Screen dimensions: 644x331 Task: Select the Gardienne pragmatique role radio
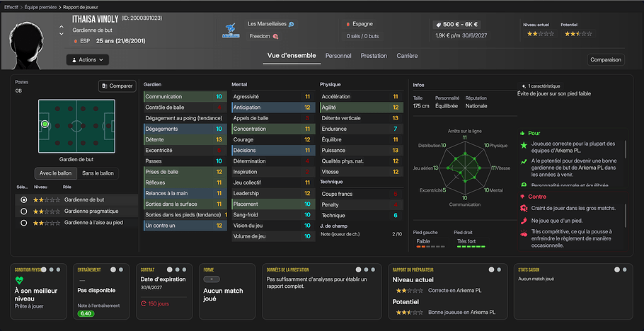24,211
